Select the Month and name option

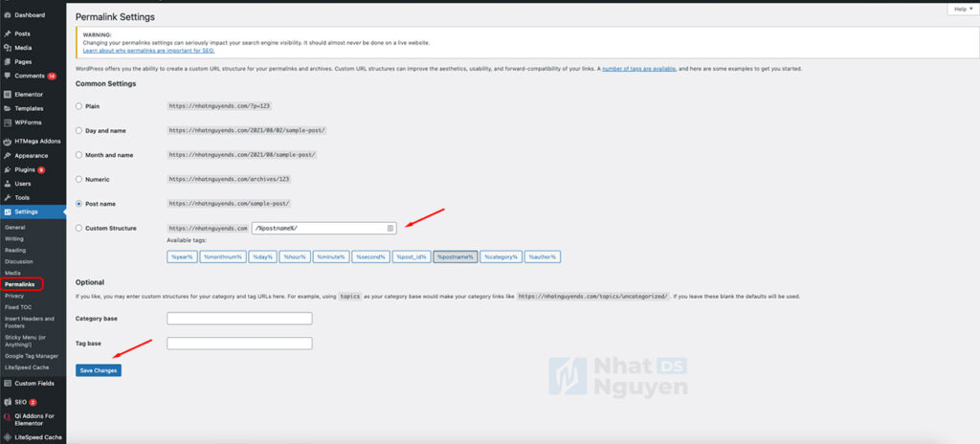tap(78, 155)
